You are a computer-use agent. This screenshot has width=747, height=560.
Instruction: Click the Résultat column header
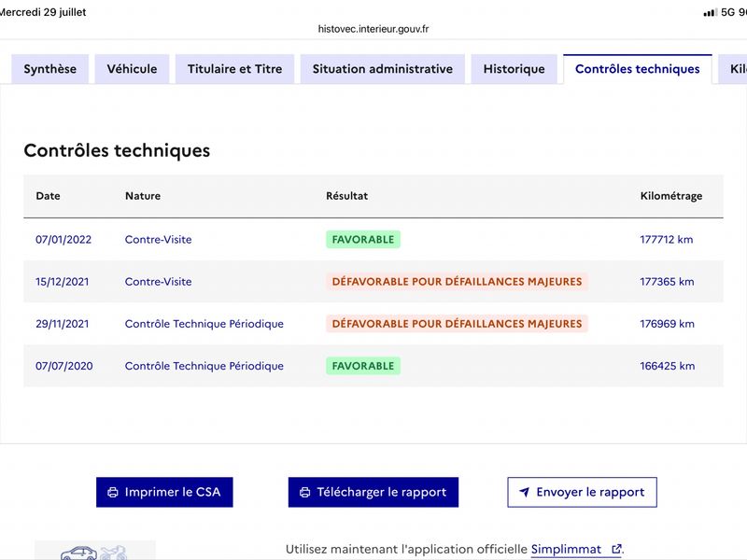tap(346, 196)
